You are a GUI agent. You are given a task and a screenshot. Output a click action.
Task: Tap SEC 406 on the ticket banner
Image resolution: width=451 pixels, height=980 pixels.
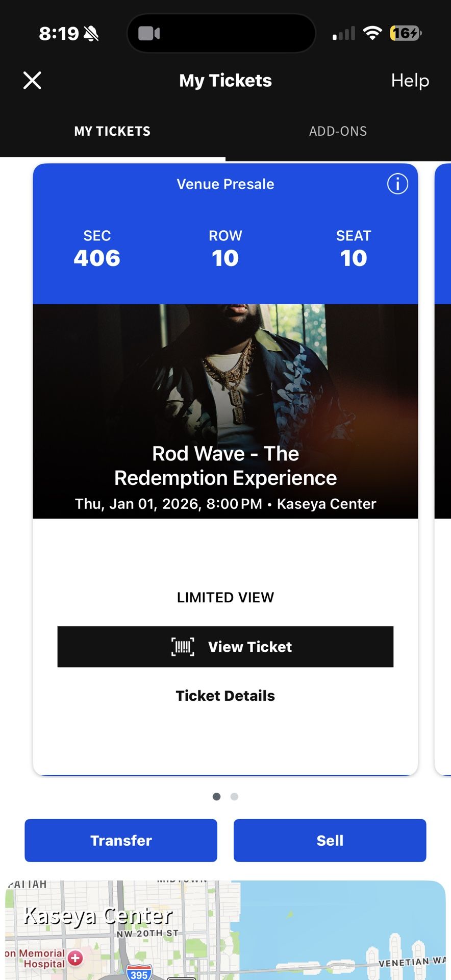point(97,249)
